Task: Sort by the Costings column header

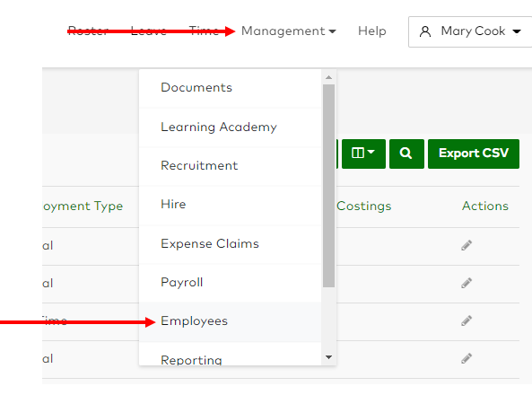Action: tap(363, 206)
